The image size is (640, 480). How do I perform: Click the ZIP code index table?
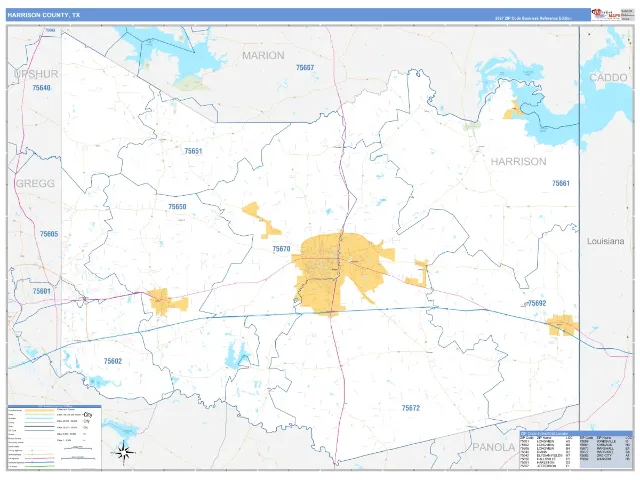[x=576, y=450]
